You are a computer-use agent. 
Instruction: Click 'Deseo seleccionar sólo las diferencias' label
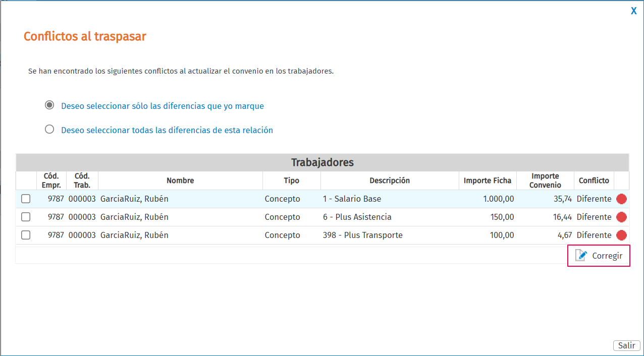(163, 106)
